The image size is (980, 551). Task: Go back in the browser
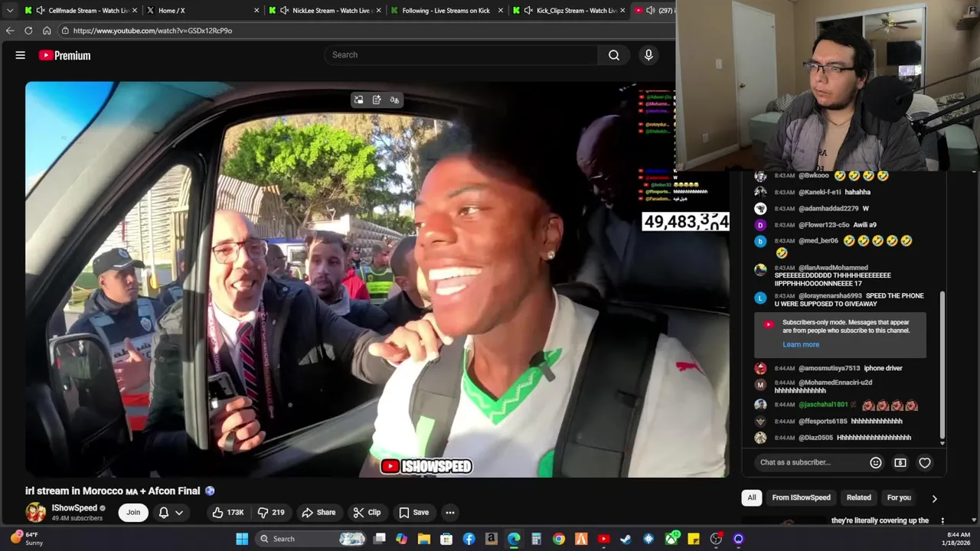[10, 31]
